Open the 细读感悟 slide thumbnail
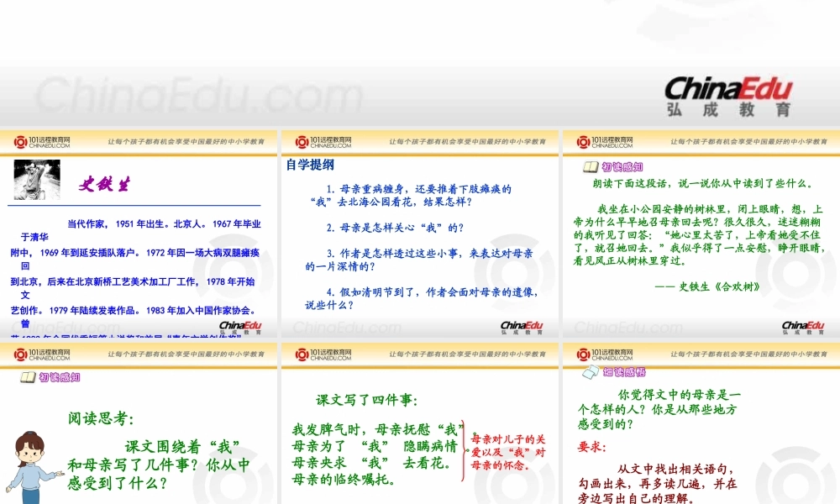 coord(701,423)
